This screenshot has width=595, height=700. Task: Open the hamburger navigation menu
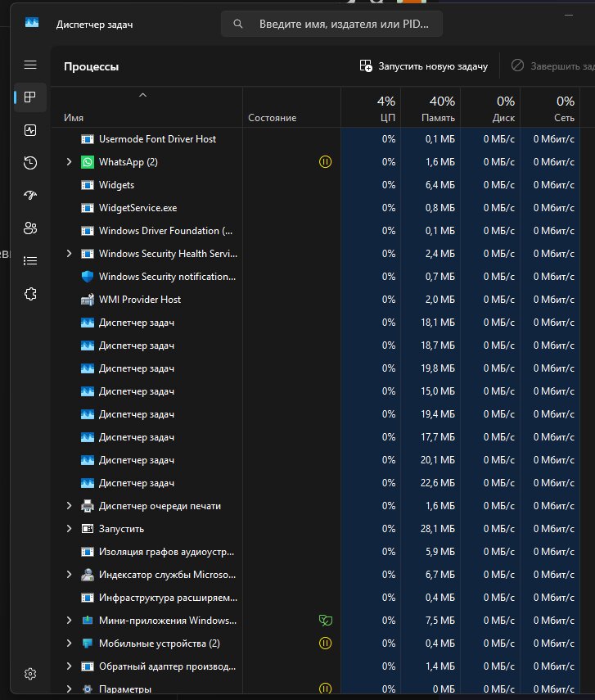(x=30, y=65)
